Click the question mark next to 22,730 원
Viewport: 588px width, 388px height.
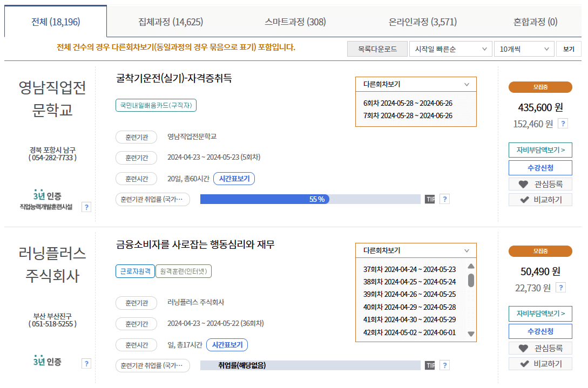tap(562, 287)
